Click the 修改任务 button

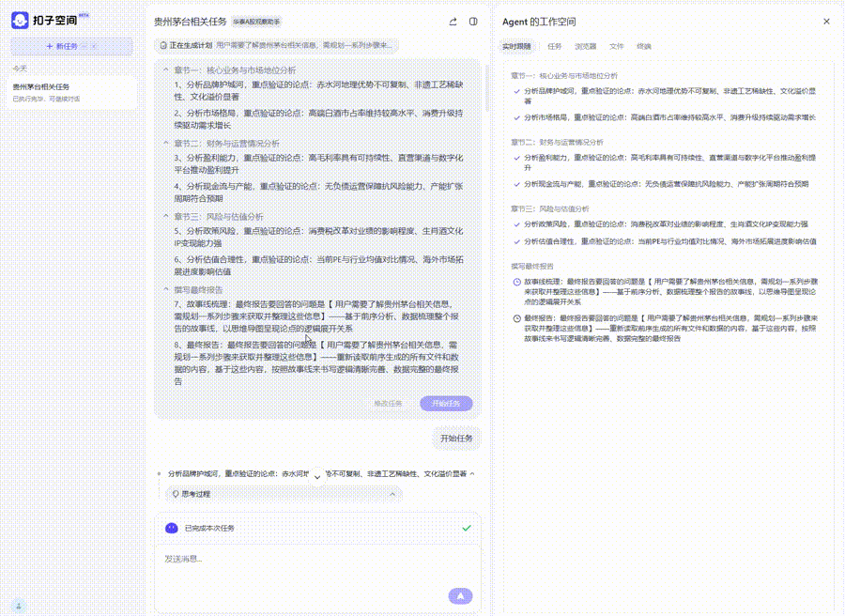tap(388, 403)
